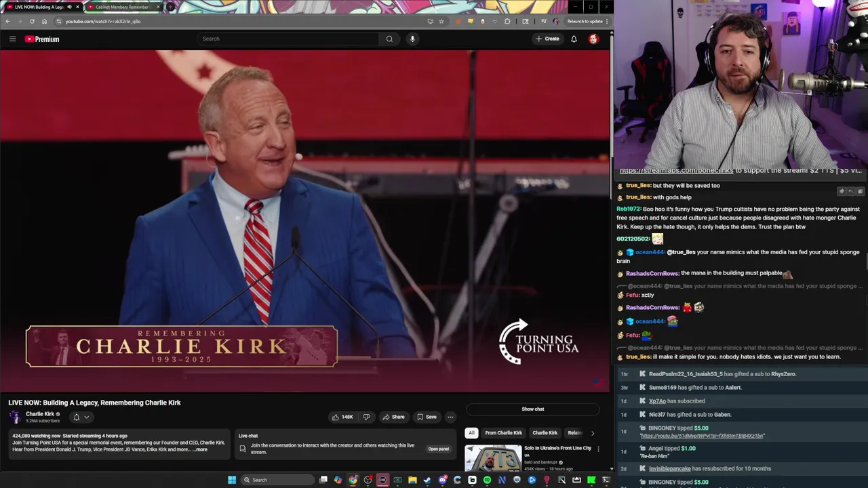
Task: Close the Cabinet Members Remember tab
Action: (x=158, y=7)
